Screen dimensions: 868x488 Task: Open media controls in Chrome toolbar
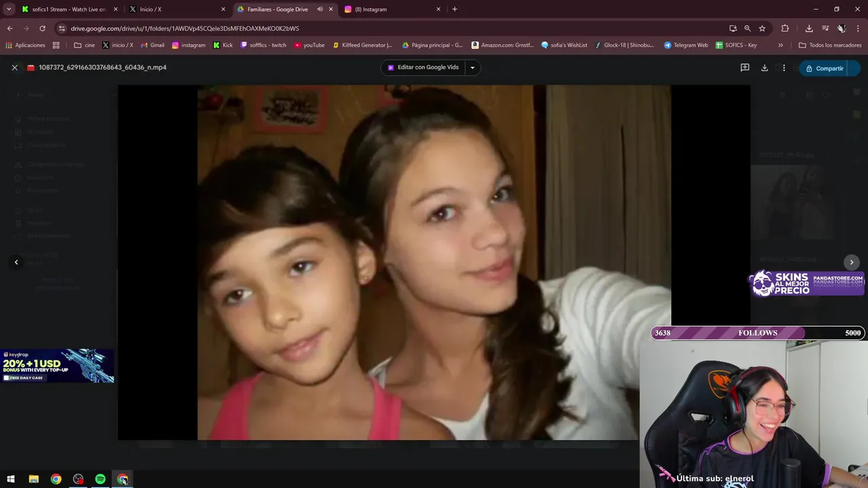click(825, 28)
